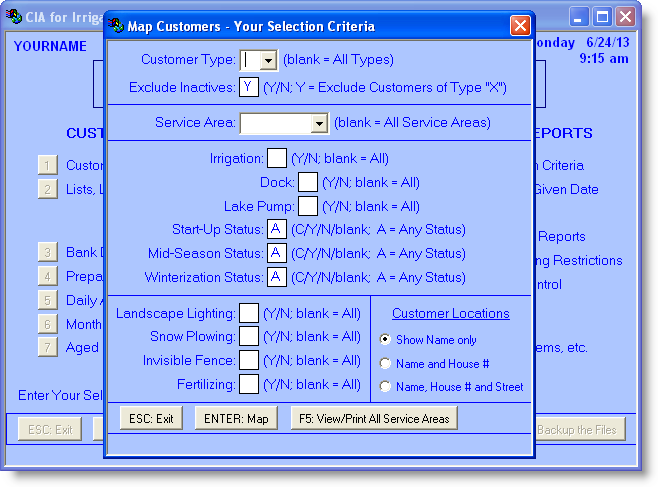
Task: Focus the Snow Plowing Y/N field
Action: pos(249,337)
